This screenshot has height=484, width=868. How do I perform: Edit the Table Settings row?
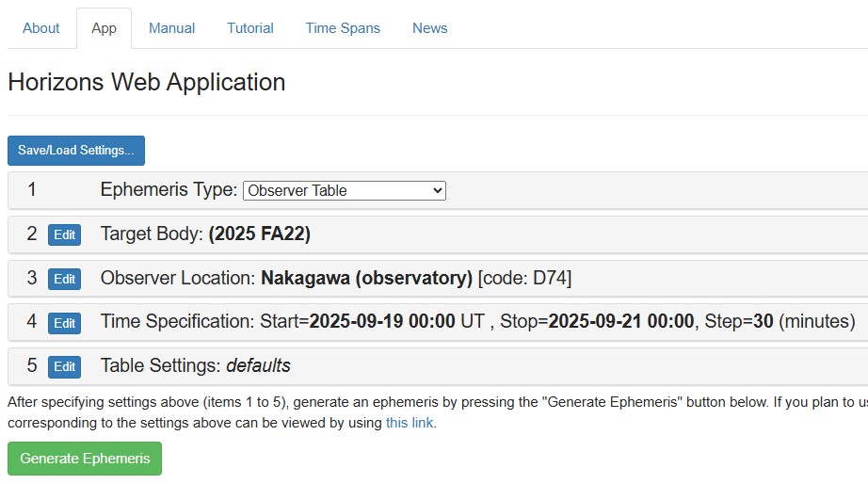[64, 366]
